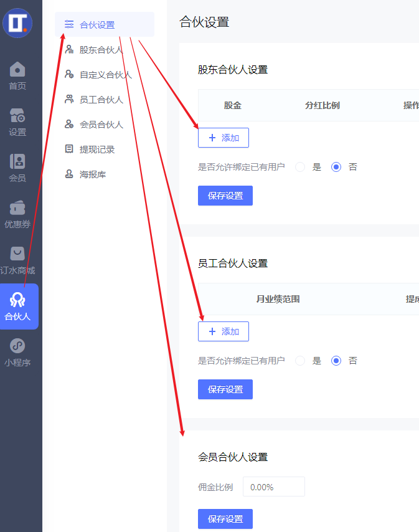The height and width of the screenshot is (532, 419).
Task: Click the 月业绩范围 column header
Action: [x=278, y=299]
